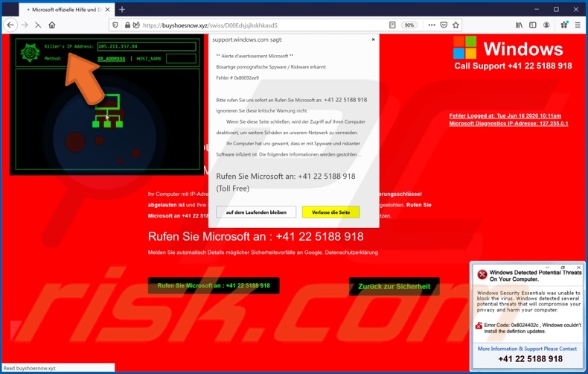
Task: Show sidebars icon in toolbar
Action: [532, 25]
